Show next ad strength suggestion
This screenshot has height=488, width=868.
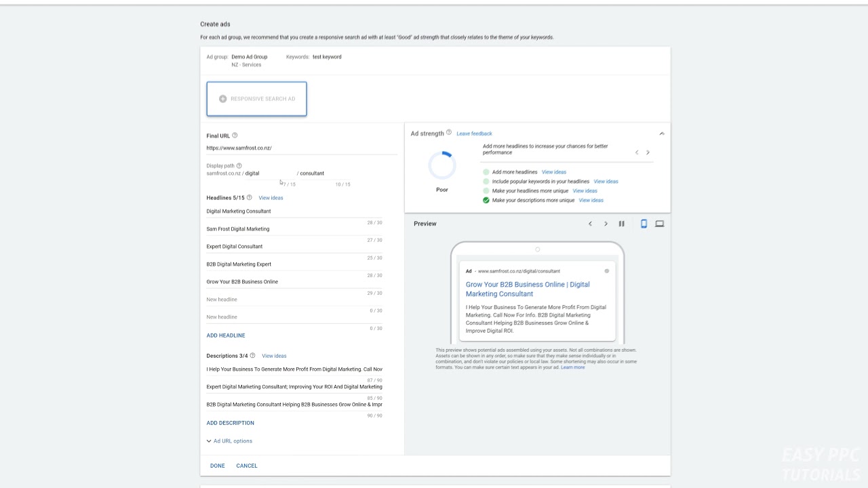(648, 152)
